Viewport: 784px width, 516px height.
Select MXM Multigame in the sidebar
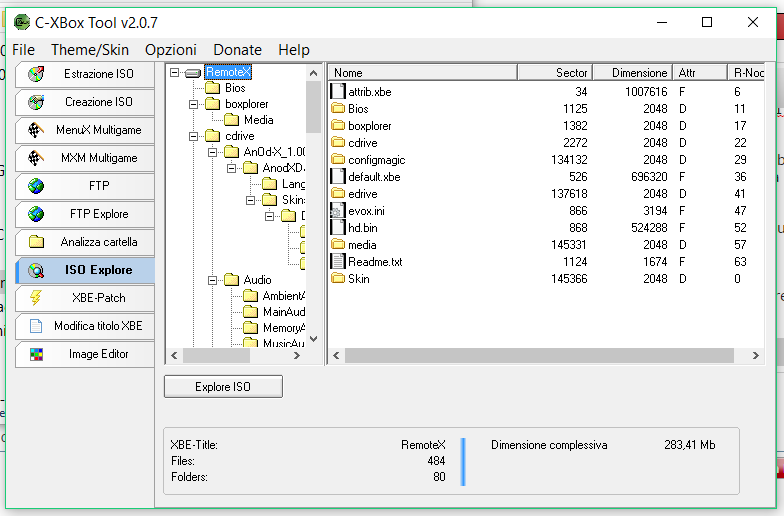coord(84,158)
